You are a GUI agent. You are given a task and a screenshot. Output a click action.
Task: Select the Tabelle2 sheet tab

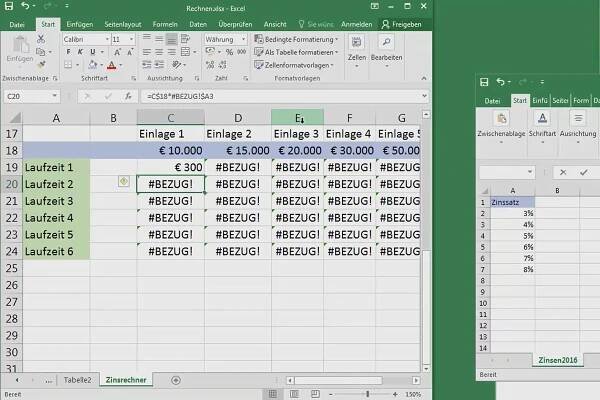point(77,380)
